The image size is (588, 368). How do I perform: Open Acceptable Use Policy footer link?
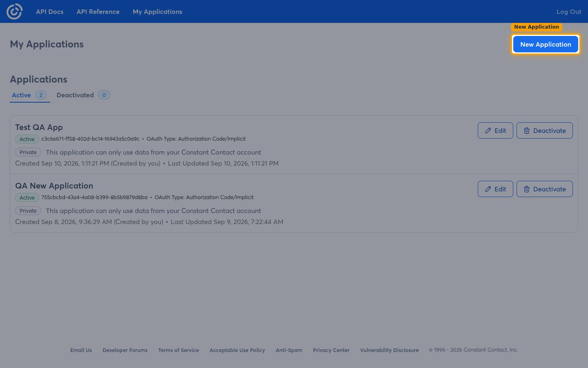point(237,350)
